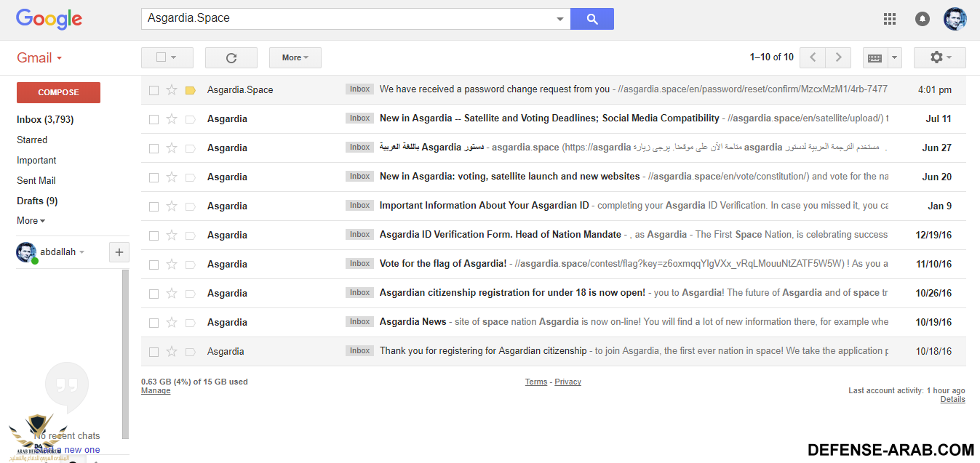Open the Sent Mail folder
Image resolution: width=980 pixels, height=463 pixels.
[x=36, y=180]
